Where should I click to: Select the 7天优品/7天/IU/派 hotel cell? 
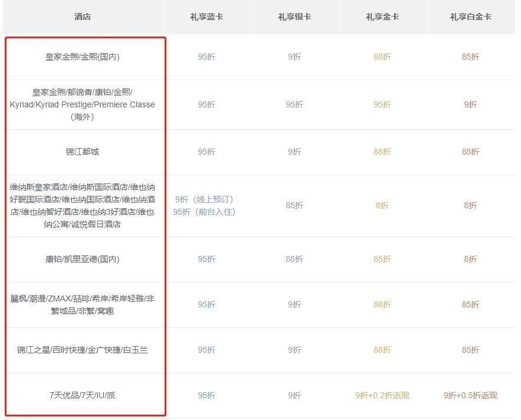point(83,395)
